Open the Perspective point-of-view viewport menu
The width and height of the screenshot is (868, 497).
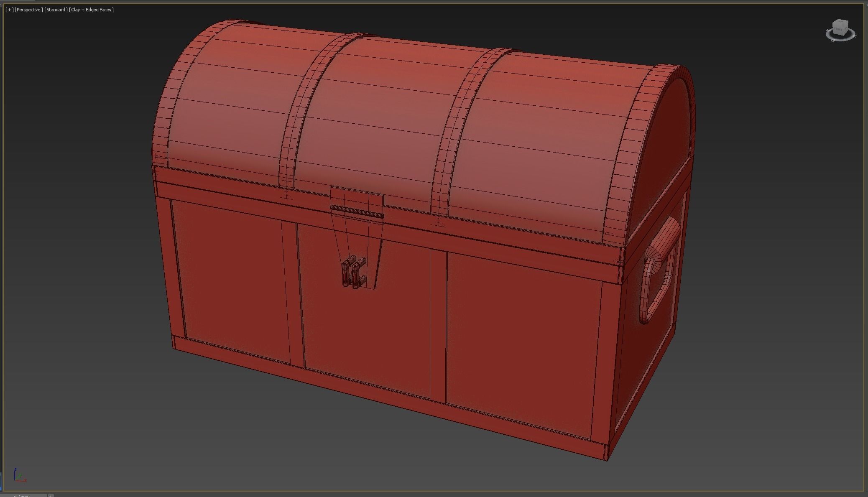[x=28, y=10]
